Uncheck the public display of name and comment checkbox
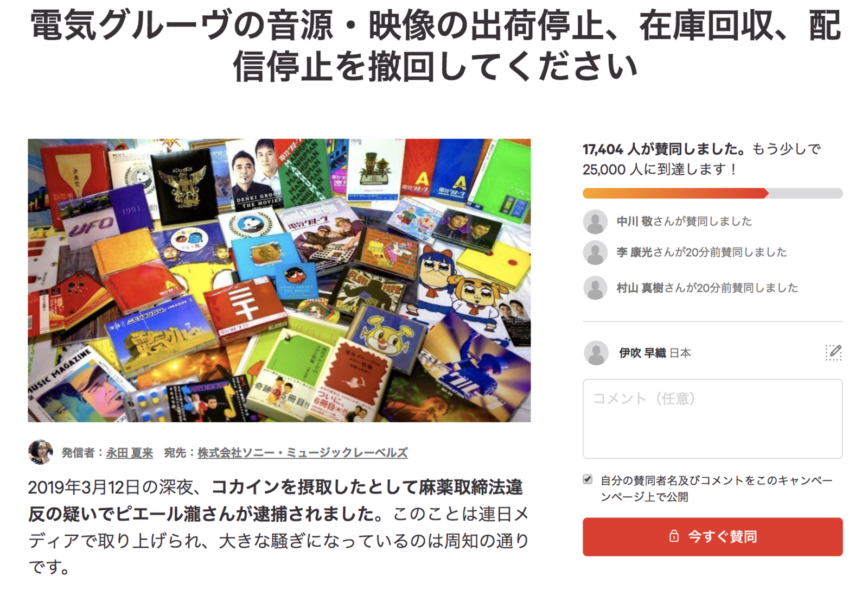Screen dimensions: 868x589 point(588,479)
